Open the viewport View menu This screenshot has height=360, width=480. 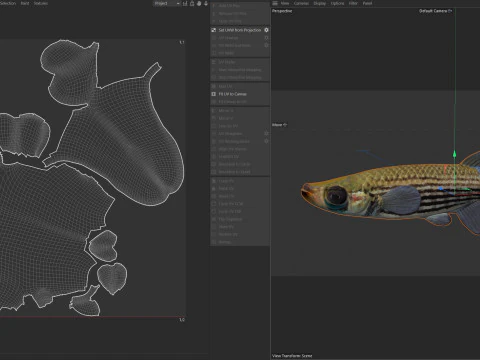pos(285,3)
